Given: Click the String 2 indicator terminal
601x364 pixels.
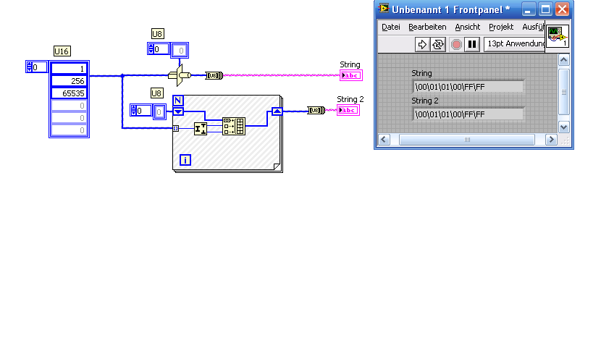Looking at the screenshot, I should tap(348, 110).
